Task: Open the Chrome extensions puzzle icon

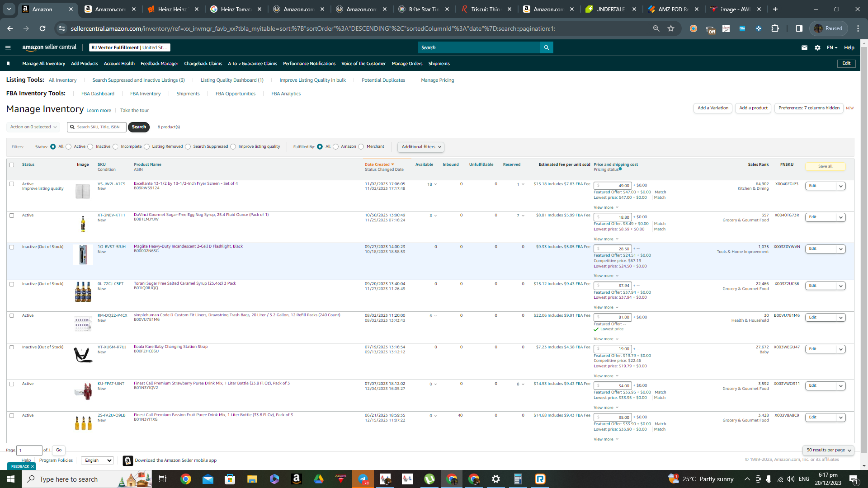Action: point(775,28)
